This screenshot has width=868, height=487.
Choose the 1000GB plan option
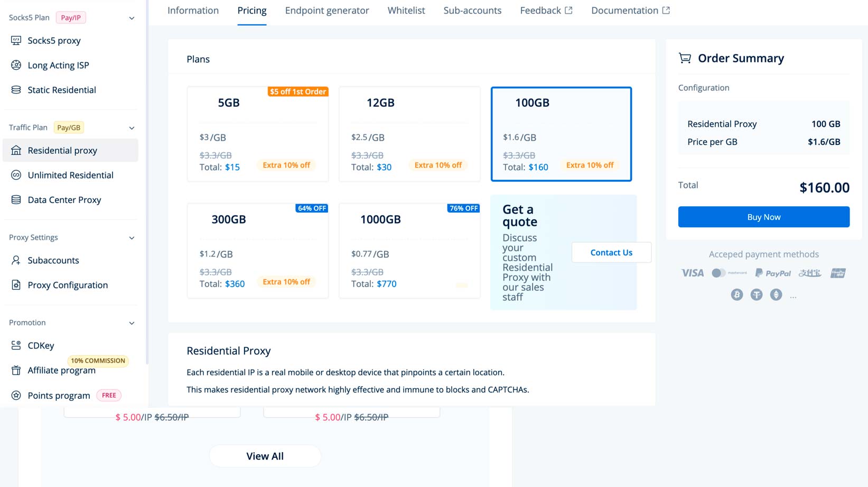pos(409,251)
